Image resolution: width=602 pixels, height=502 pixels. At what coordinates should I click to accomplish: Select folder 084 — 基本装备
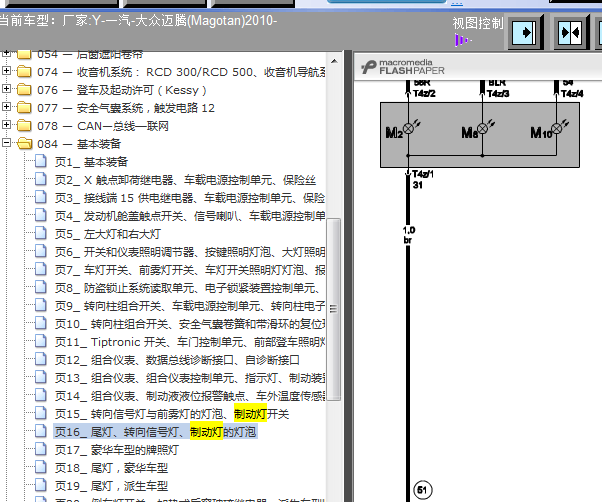(x=79, y=144)
